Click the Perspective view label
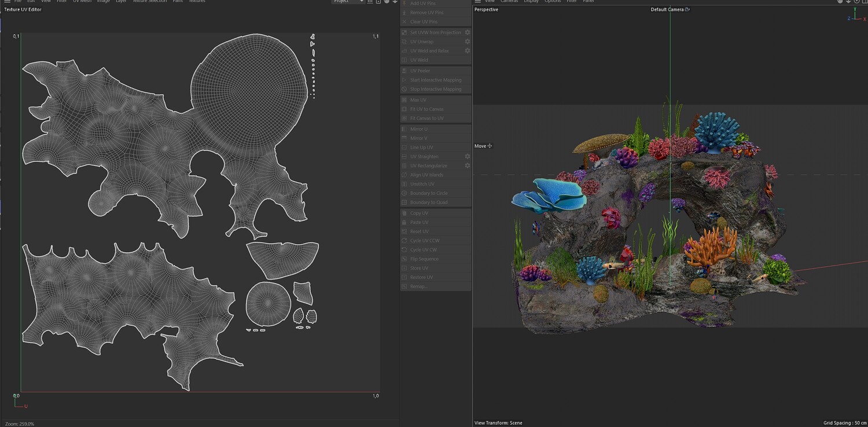The image size is (868, 427). point(486,9)
